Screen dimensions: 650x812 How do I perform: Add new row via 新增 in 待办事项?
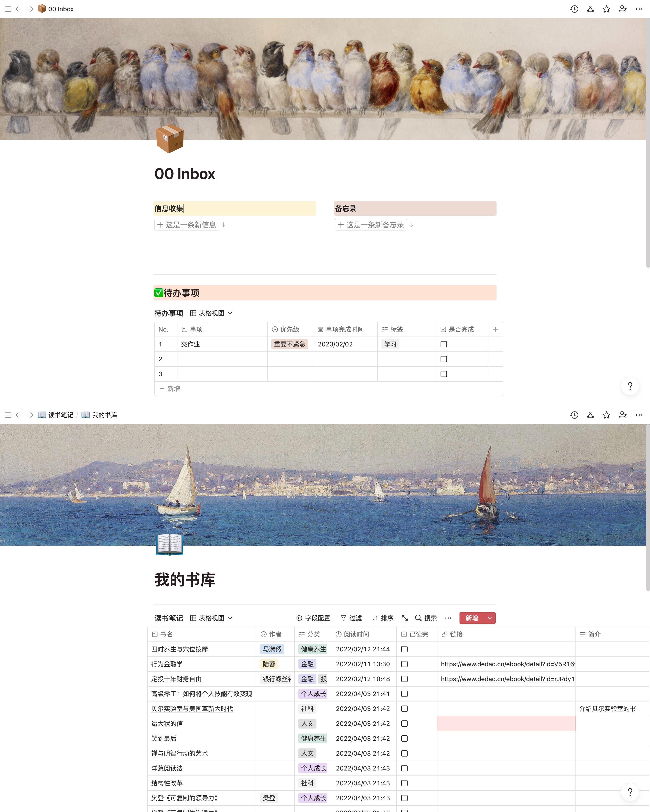(169, 389)
